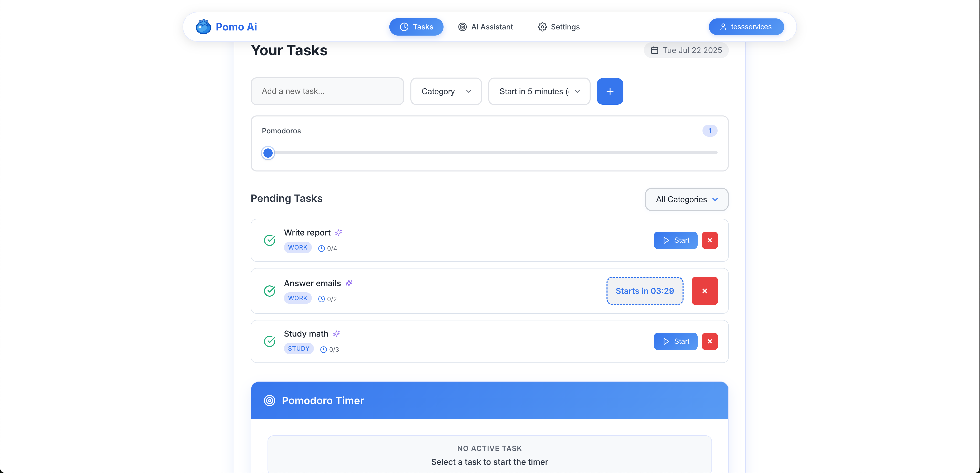The width and height of the screenshot is (980, 473).
Task: Click the AI sparkle icon beside Write report
Action: (x=338, y=232)
